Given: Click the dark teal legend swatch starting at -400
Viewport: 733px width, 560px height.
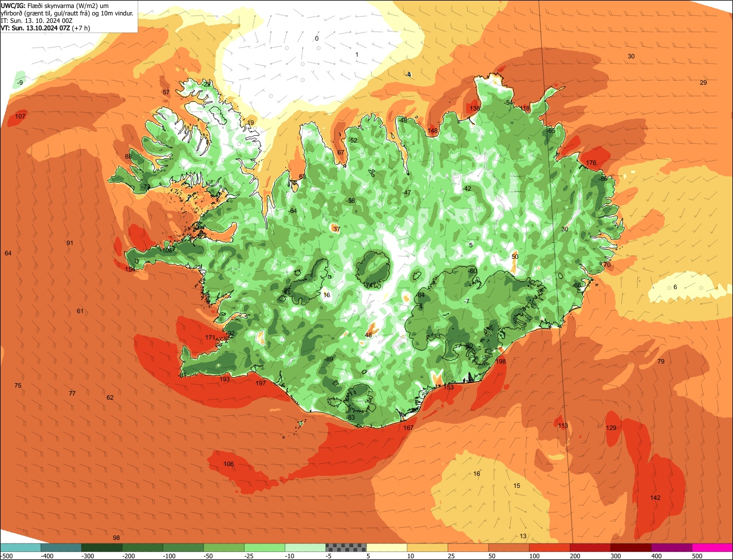Looking at the screenshot, I should (x=61, y=547).
